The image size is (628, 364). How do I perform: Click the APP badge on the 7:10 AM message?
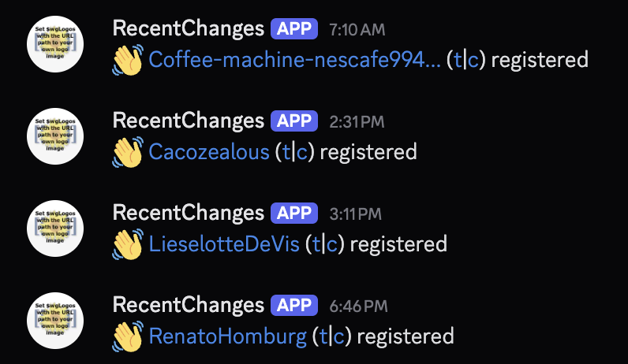pyautogui.click(x=294, y=29)
